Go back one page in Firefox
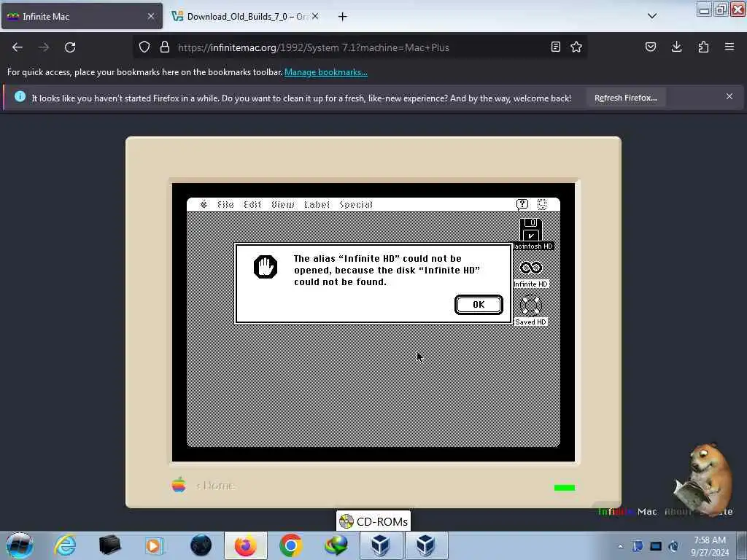Image resolution: width=747 pixels, height=560 pixels. coord(18,47)
